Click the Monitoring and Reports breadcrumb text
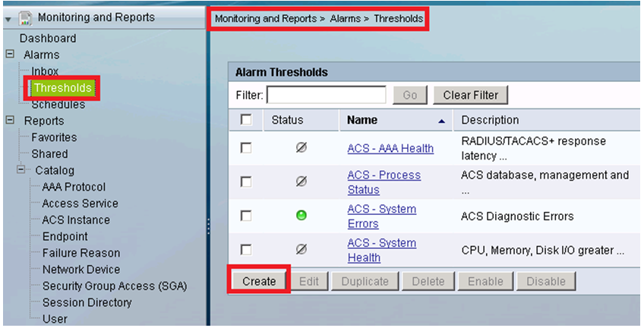 [266, 19]
